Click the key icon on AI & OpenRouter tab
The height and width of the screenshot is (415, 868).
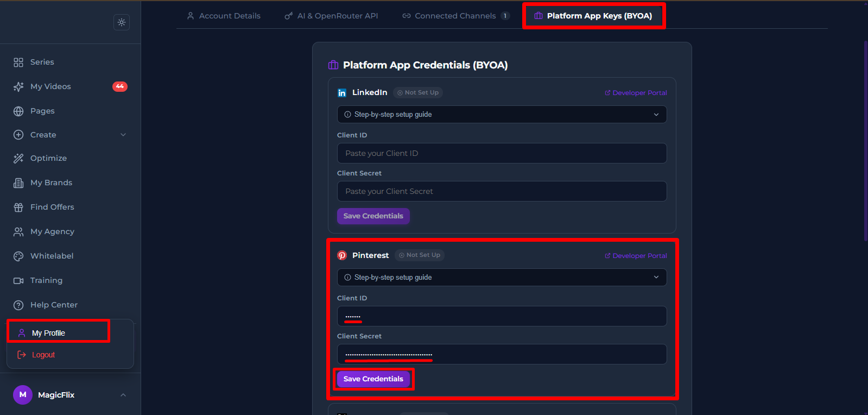289,16
